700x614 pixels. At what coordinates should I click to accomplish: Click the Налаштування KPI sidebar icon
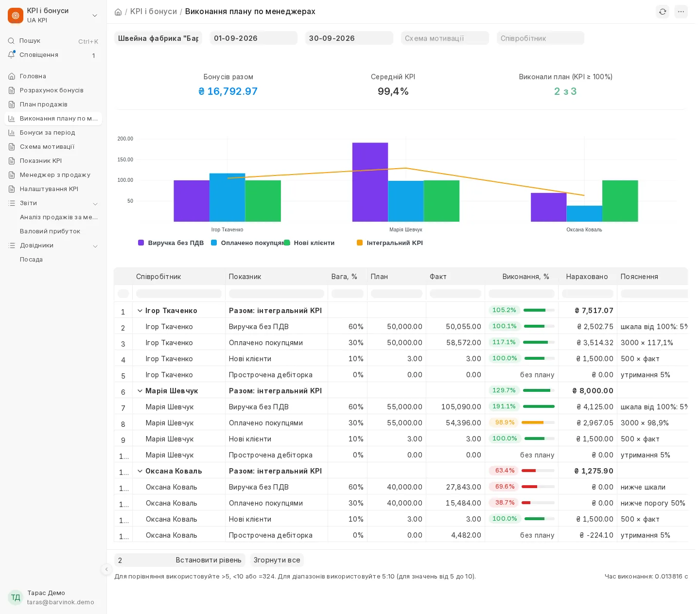pyautogui.click(x=12, y=189)
